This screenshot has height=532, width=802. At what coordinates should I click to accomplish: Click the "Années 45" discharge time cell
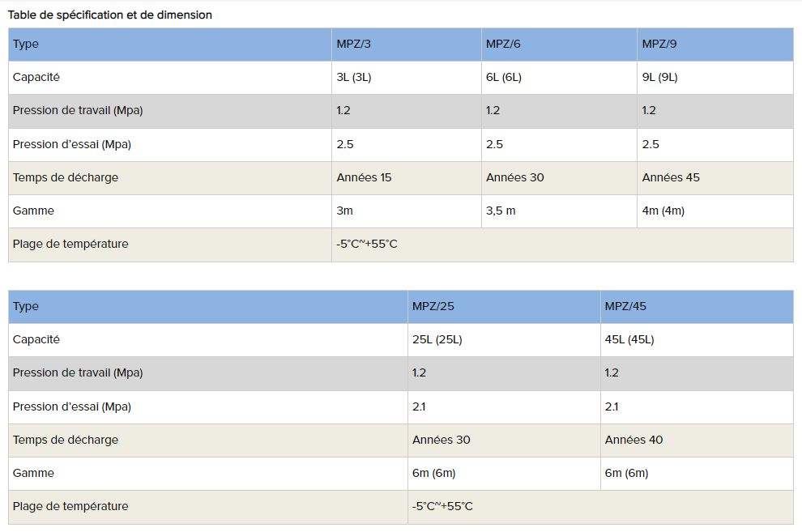click(x=671, y=177)
